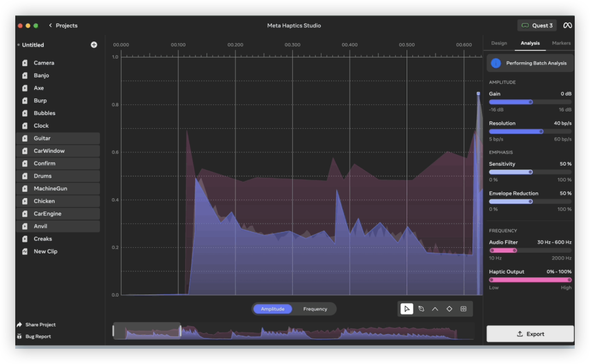
Task: Click the split-panel tool icon
Action: pos(464,309)
